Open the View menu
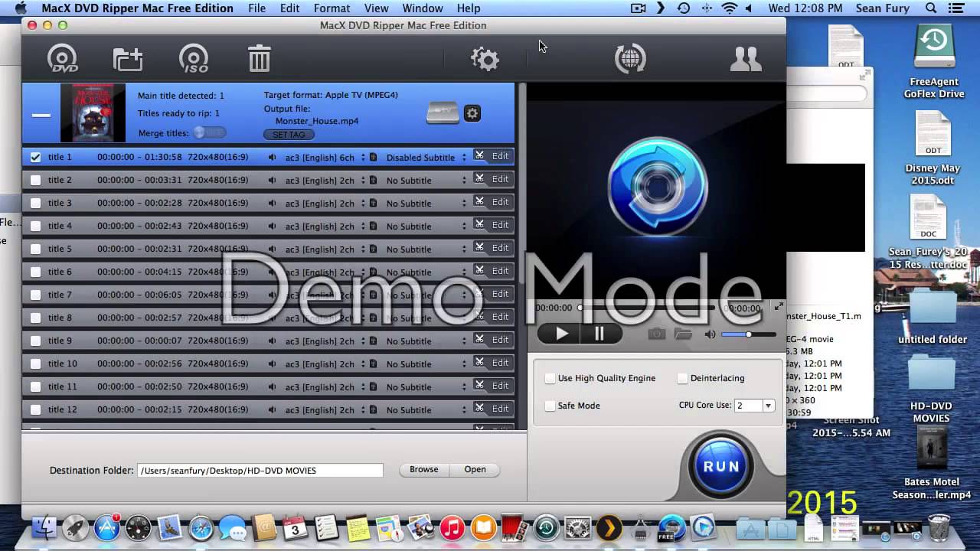980x551 pixels. tap(376, 8)
